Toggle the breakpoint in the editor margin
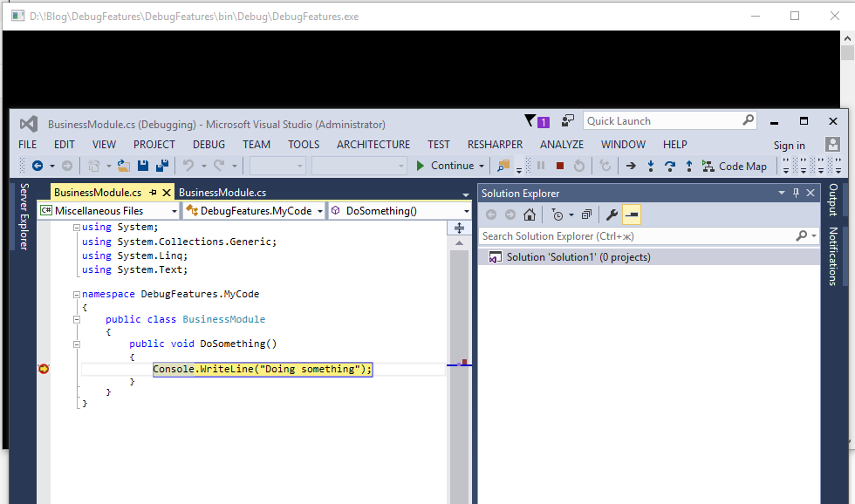The width and height of the screenshot is (855, 504). pos(44,369)
